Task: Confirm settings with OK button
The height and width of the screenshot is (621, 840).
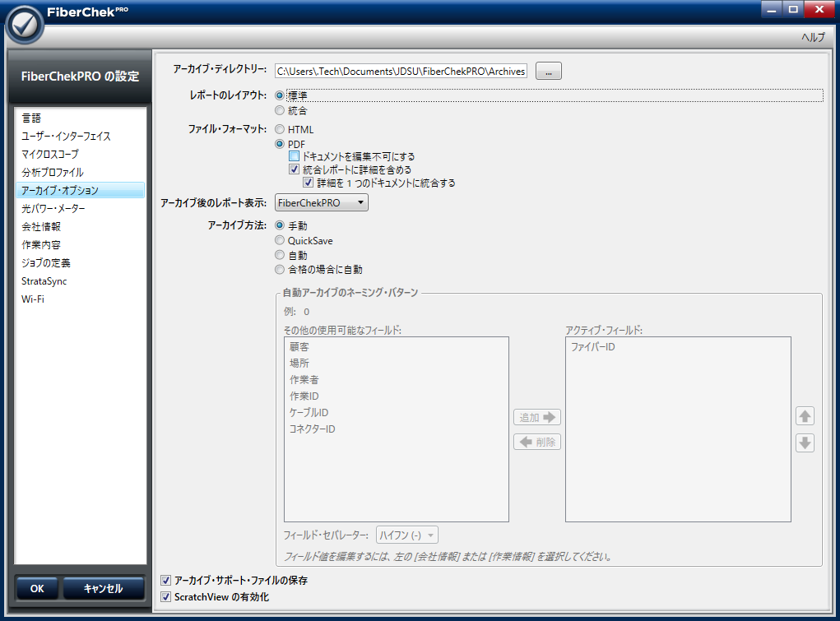Action: click(x=37, y=588)
